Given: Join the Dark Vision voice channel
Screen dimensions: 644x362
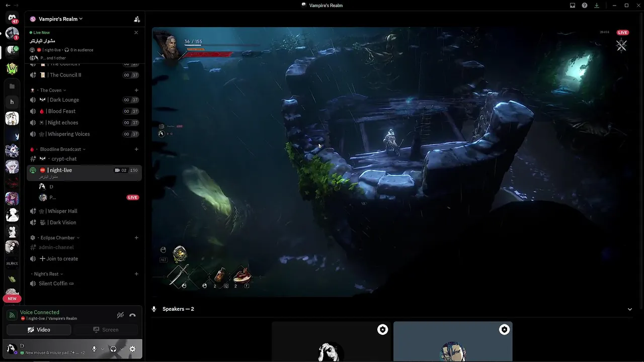Looking at the screenshot, I should (84, 223).
